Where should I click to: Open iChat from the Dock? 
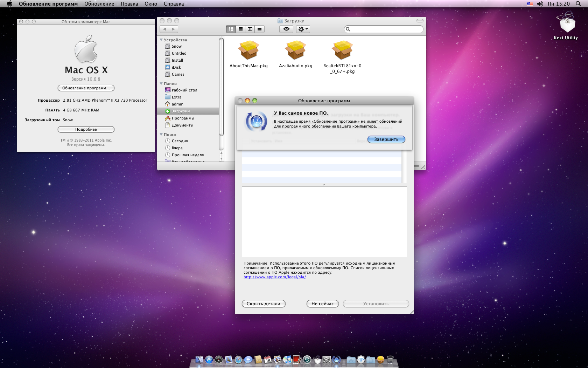[x=248, y=360]
